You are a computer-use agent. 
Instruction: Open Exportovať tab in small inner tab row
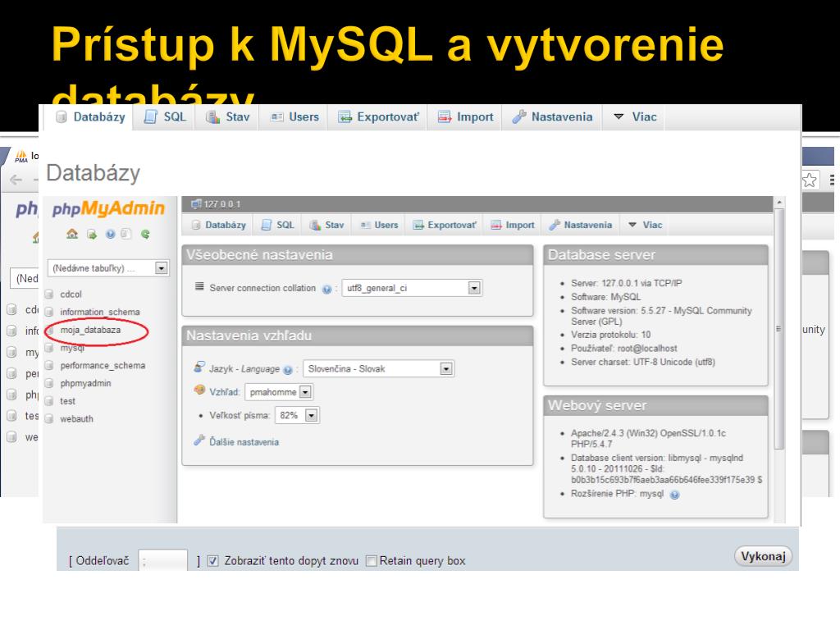[x=444, y=225]
